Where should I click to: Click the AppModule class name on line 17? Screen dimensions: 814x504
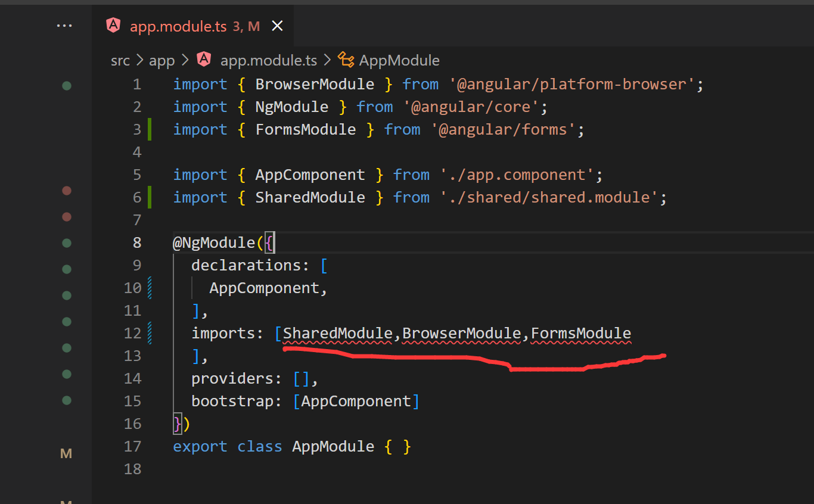point(333,447)
